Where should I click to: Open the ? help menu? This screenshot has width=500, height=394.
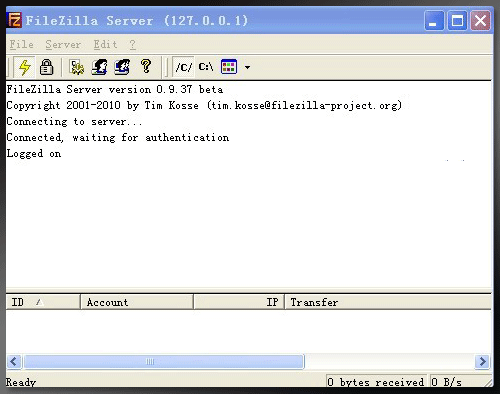pos(133,44)
